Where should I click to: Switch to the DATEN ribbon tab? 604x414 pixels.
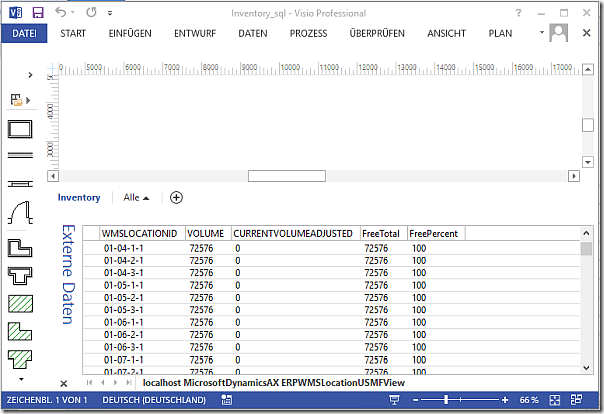point(253,34)
